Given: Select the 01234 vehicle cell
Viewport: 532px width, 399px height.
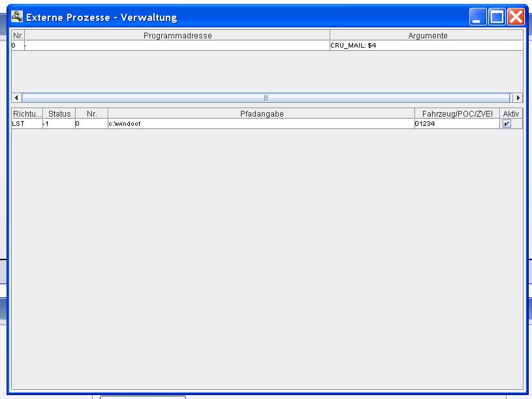Looking at the screenshot, I should tap(457, 124).
